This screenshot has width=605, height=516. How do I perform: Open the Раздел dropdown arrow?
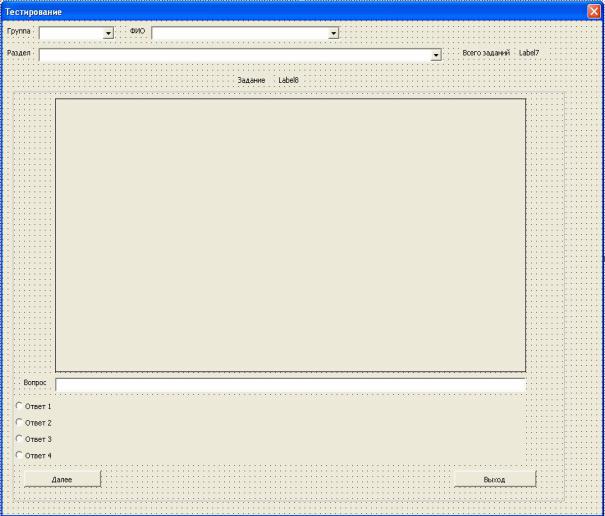click(436, 55)
